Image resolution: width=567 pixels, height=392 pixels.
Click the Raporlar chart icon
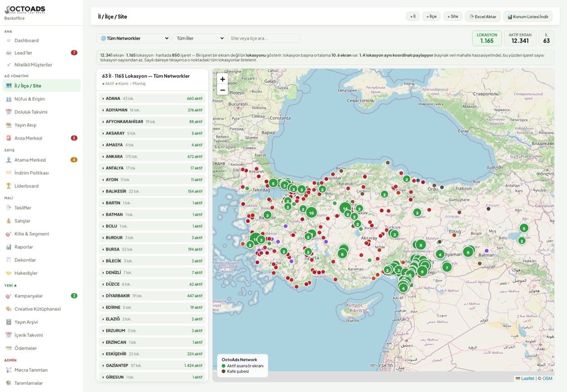pos(9,247)
